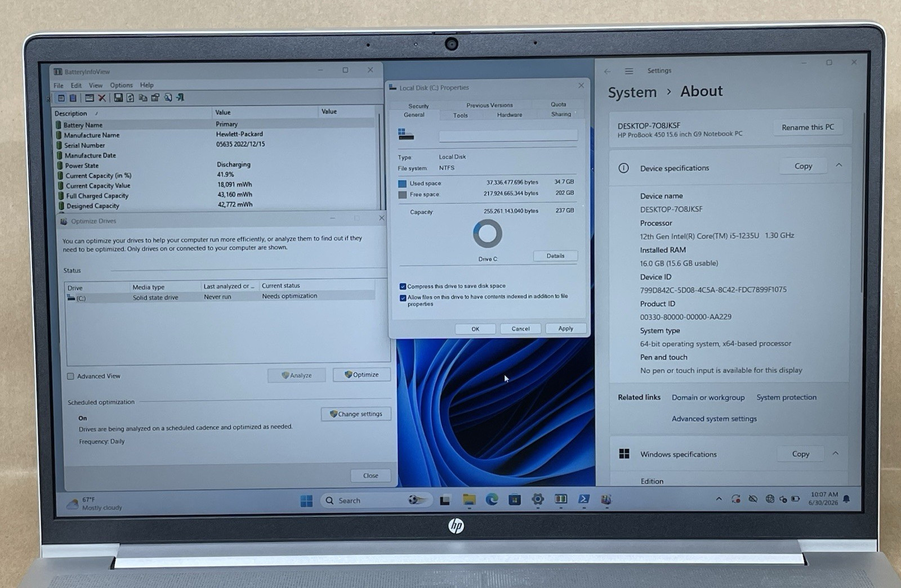Click Change settings for scheduled optimization

tap(356, 414)
